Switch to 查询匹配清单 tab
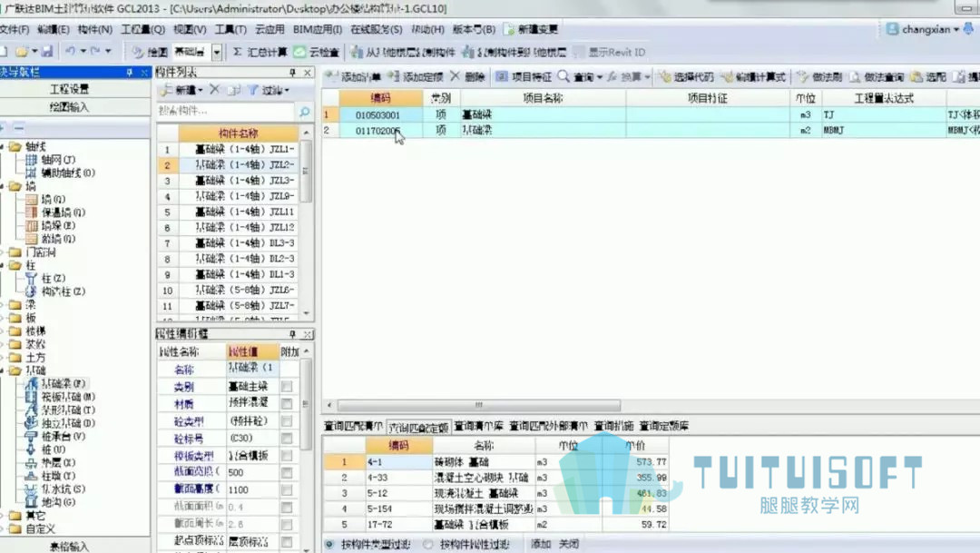 (353, 426)
